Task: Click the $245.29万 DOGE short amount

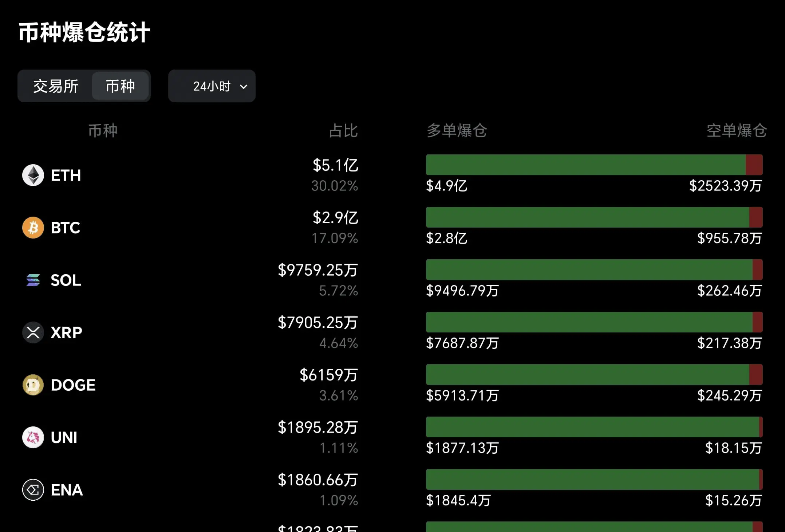Action: coord(730,396)
